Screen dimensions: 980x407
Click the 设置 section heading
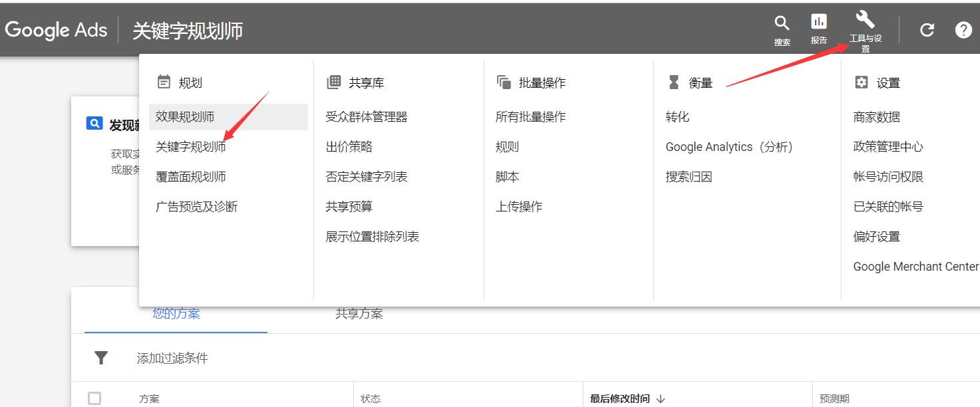[888, 82]
